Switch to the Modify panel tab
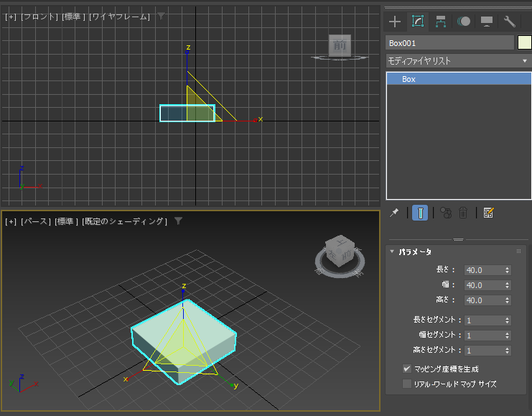The image size is (532, 416). (418, 22)
